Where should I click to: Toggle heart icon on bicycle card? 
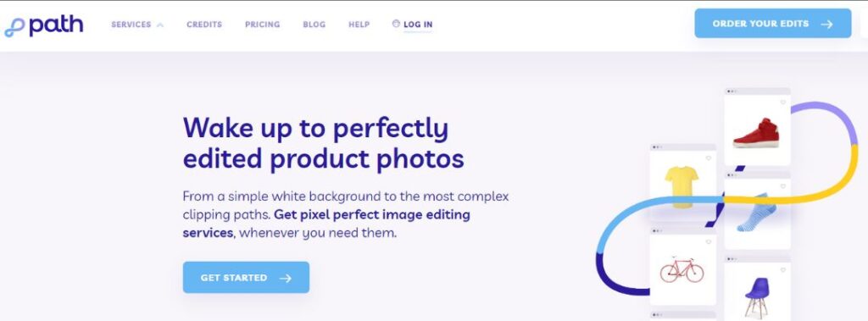[708, 242]
